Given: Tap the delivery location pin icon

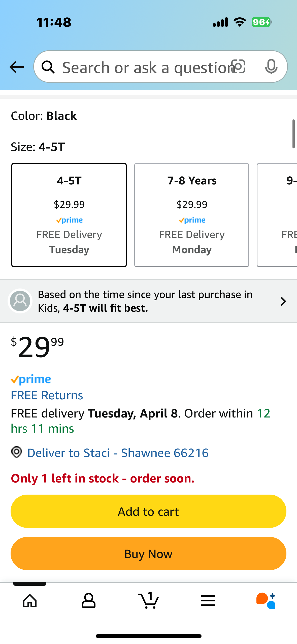Looking at the screenshot, I should tap(17, 452).
